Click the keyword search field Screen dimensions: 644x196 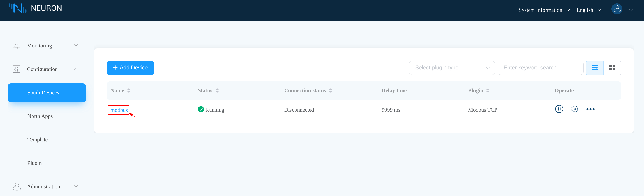pos(540,68)
